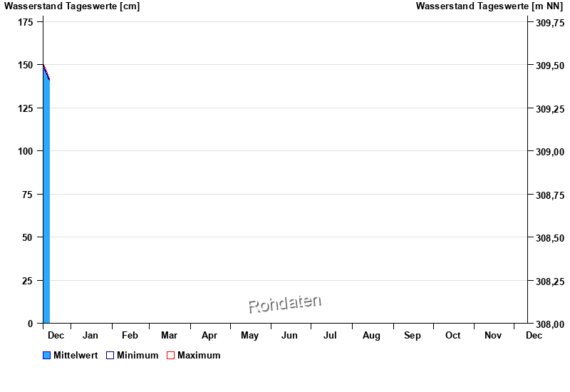This screenshot has width=570, height=392.
Task: Choose the Oct month axis label
Action: 452,335
